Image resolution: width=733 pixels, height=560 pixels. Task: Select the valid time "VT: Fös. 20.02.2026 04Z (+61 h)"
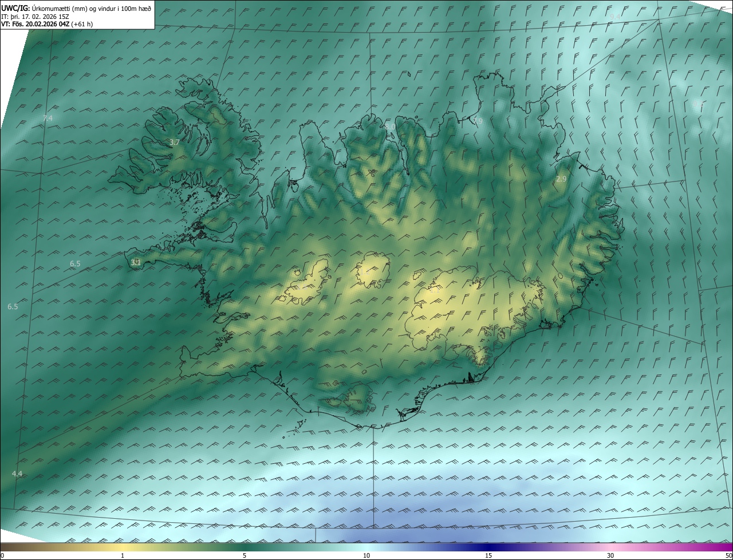(47, 24)
